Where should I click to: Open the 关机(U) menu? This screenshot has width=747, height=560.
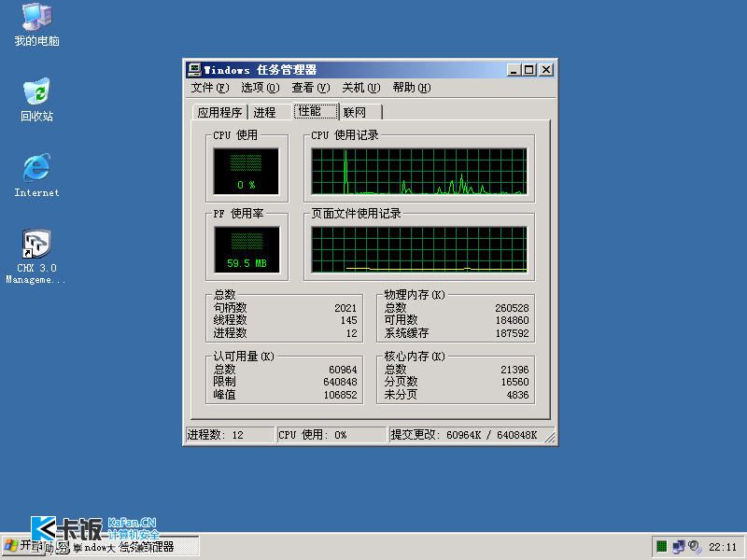361,88
